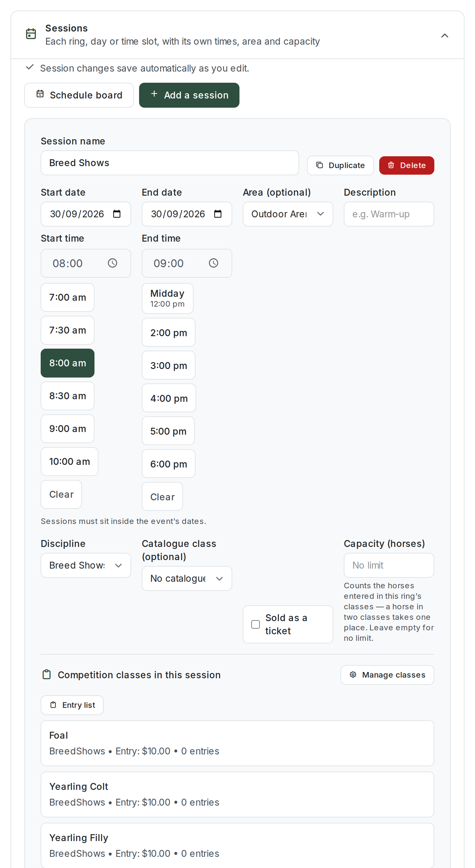The image size is (475, 868).
Task: Open the Catalogue class dropdown
Action: coord(187,578)
